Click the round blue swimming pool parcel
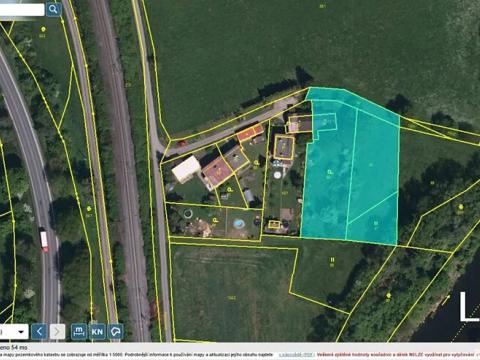This screenshot has height=360, width=480. point(238,223)
